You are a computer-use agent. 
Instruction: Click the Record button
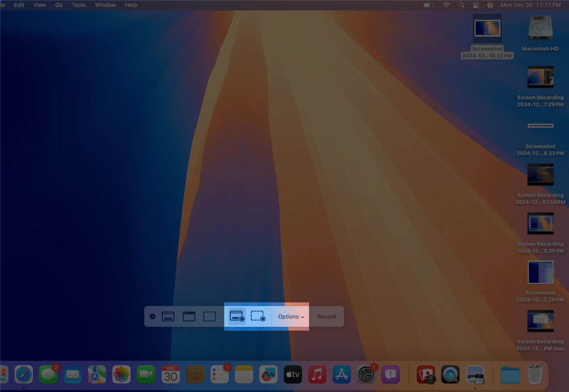point(326,317)
